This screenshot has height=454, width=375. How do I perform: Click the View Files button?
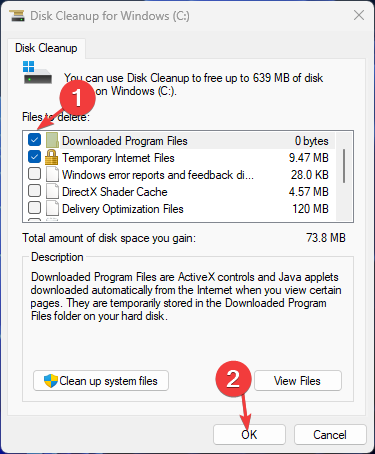[298, 380]
